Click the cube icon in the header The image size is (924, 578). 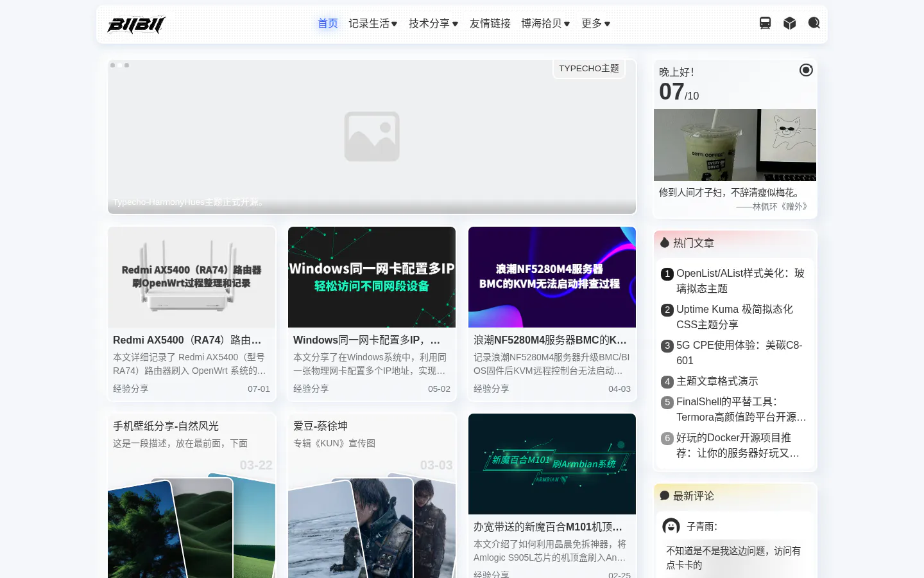pyautogui.click(x=789, y=23)
